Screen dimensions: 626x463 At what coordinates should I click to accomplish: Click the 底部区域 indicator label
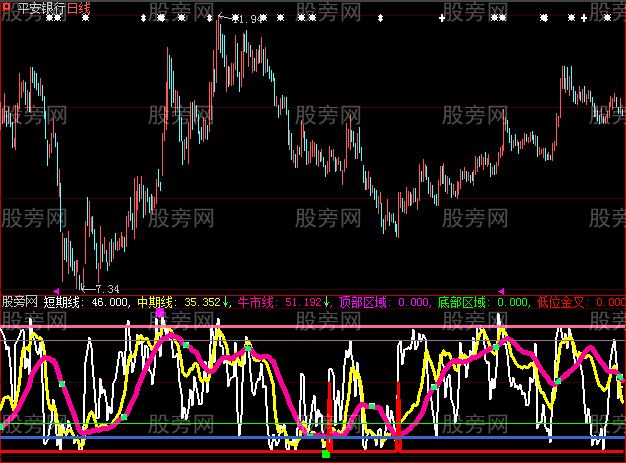(x=464, y=300)
